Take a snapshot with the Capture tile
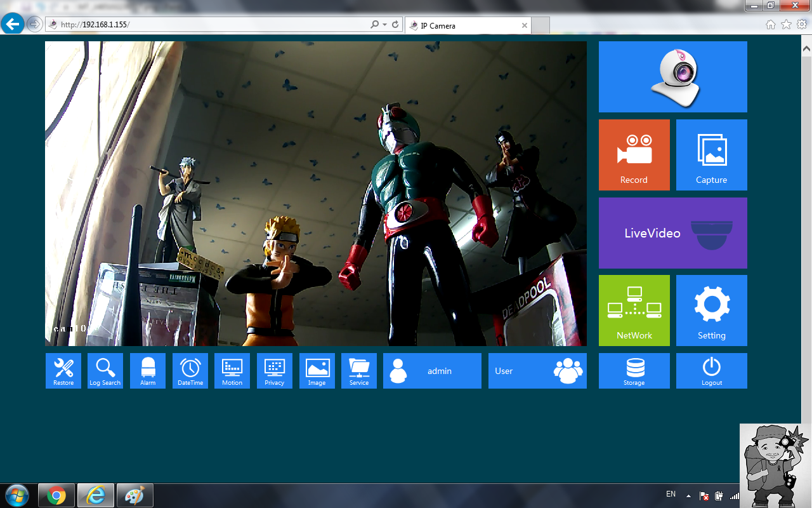Image resolution: width=812 pixels, height=508 pixels. pos(712,155)
